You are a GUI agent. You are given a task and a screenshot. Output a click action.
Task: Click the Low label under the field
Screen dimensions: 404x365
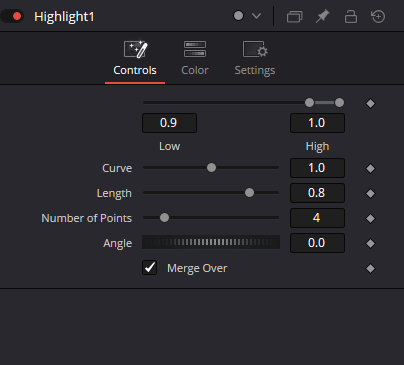coord(169,146)
